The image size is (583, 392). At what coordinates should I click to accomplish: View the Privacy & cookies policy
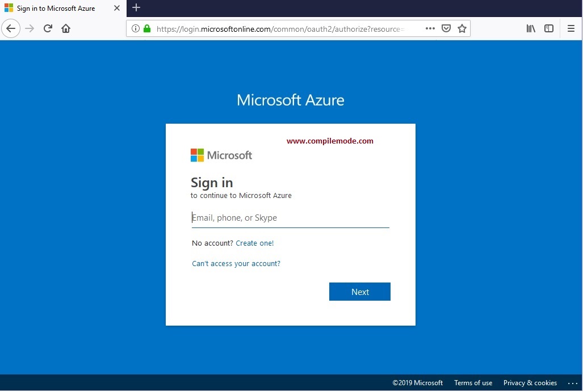coord(530,383)
